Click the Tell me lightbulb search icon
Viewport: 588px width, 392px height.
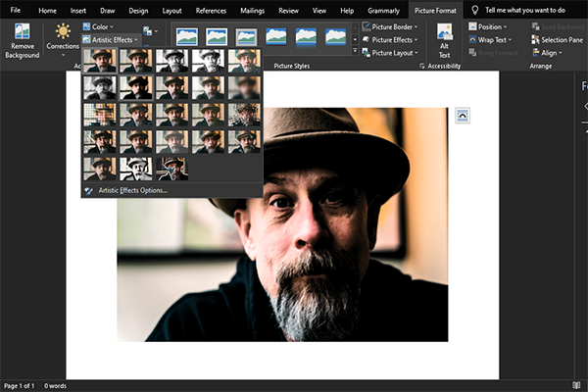475,10
